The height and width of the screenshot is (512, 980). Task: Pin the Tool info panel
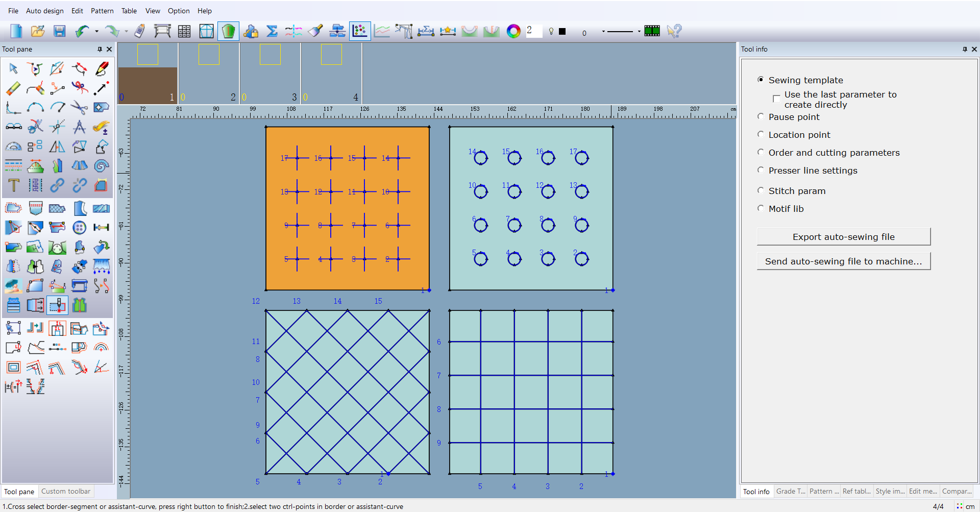tap(965, 49)
